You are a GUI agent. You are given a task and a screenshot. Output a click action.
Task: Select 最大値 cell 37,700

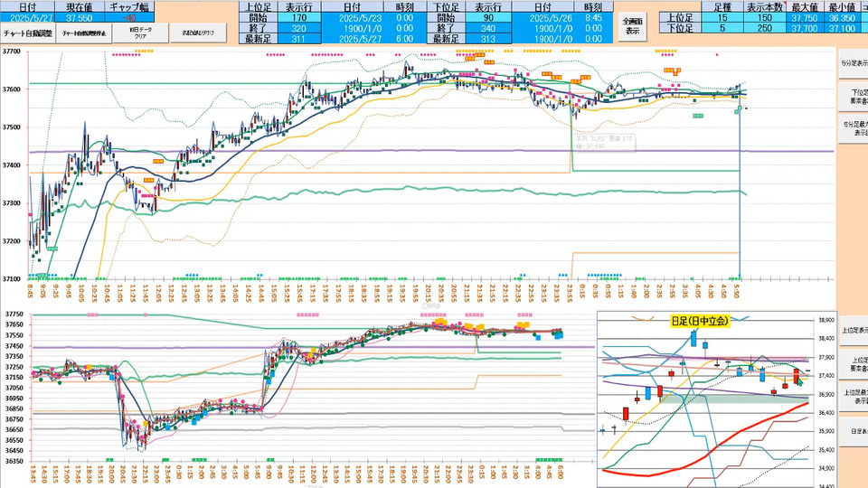click(x=805, y=28)
